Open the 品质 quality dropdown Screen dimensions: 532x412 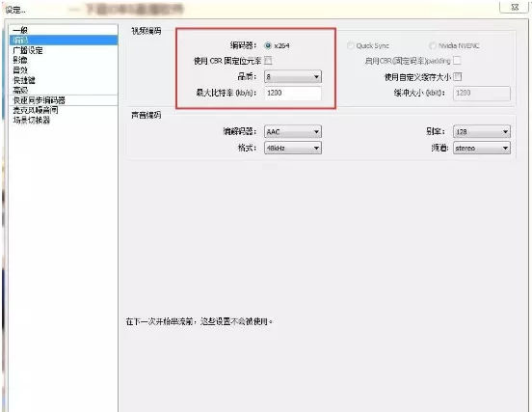[x=293, y=77]
